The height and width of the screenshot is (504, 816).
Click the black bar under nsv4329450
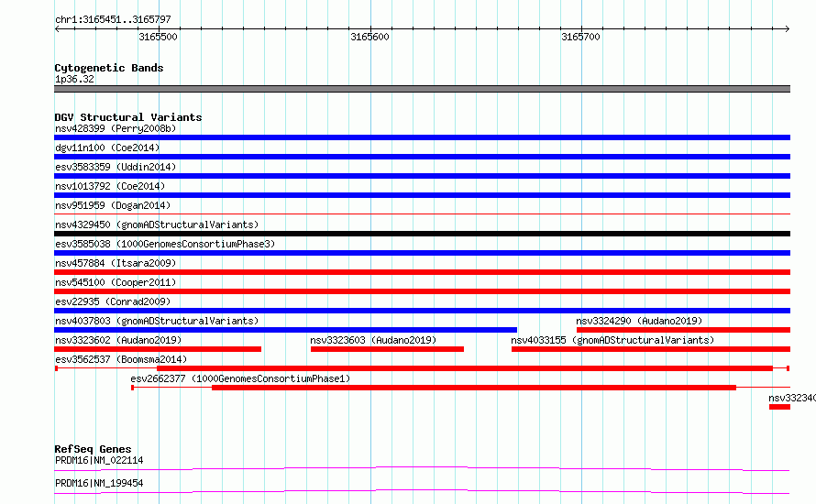pos(422,234)
